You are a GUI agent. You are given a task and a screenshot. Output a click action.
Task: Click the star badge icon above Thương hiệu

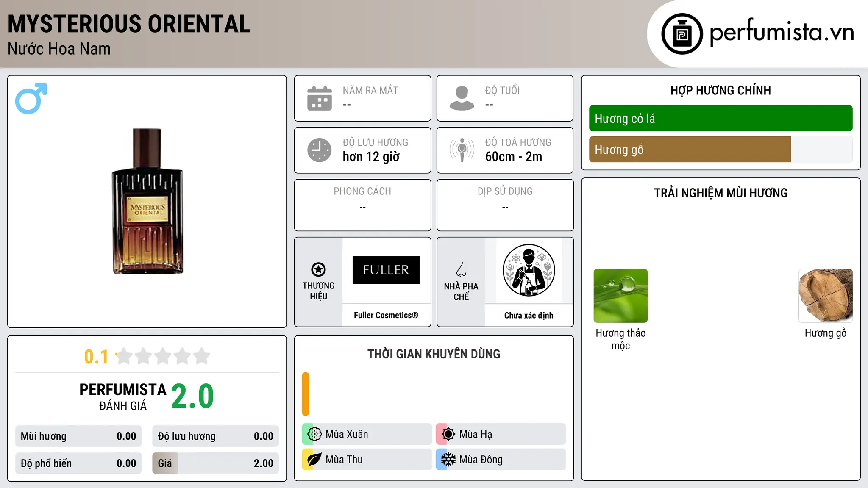[318, 269]
